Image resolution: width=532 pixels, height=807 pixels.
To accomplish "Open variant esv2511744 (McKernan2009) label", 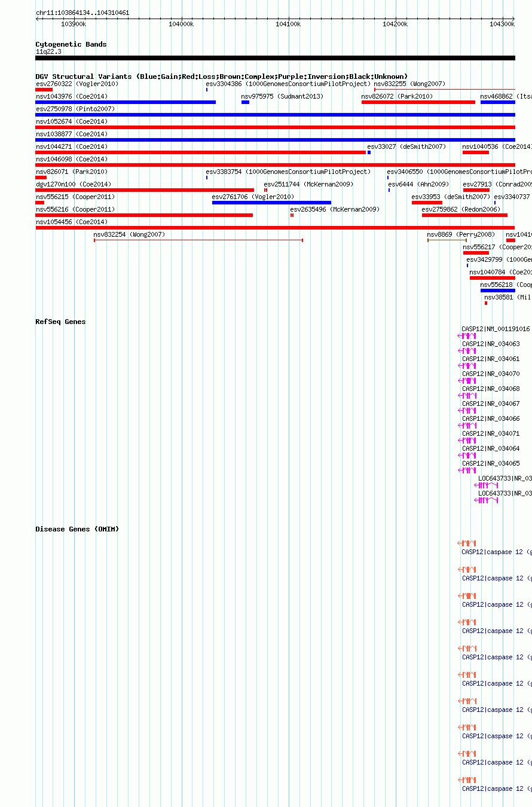I will [x=308, y=184].
